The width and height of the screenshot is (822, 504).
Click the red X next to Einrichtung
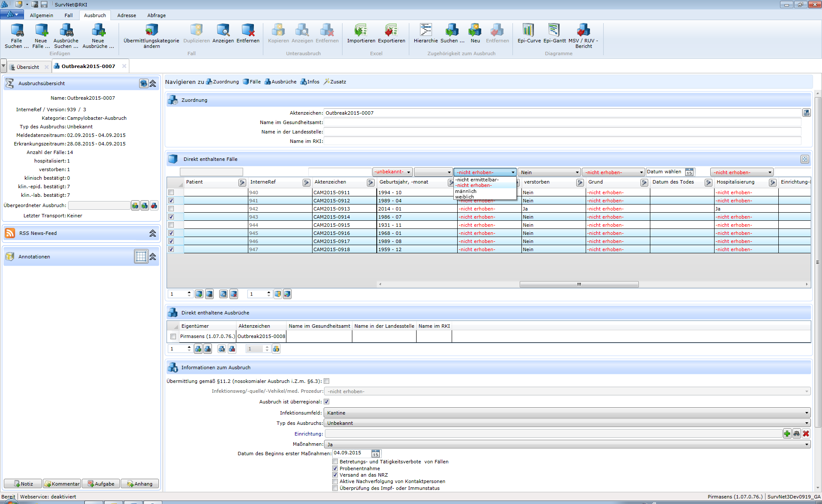coord(806,434)
